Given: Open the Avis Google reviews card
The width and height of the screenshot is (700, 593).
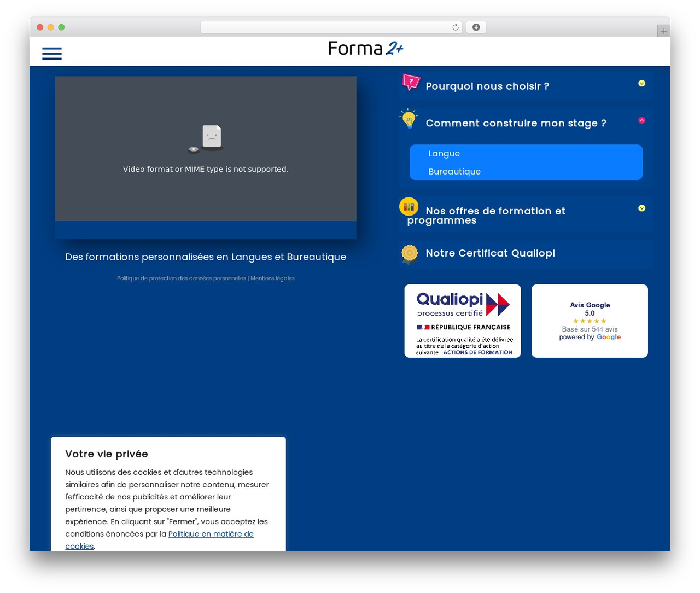Looking at the screenshot, I should point(590,321).
